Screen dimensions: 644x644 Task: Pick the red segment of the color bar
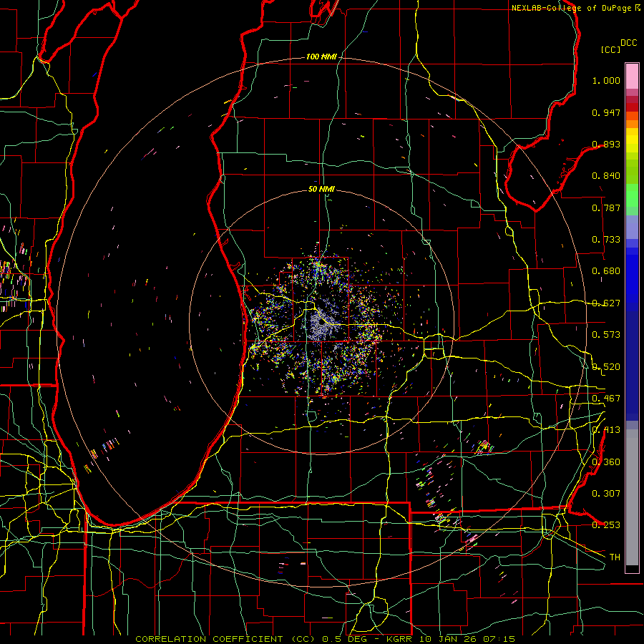[x=632, y=107]
